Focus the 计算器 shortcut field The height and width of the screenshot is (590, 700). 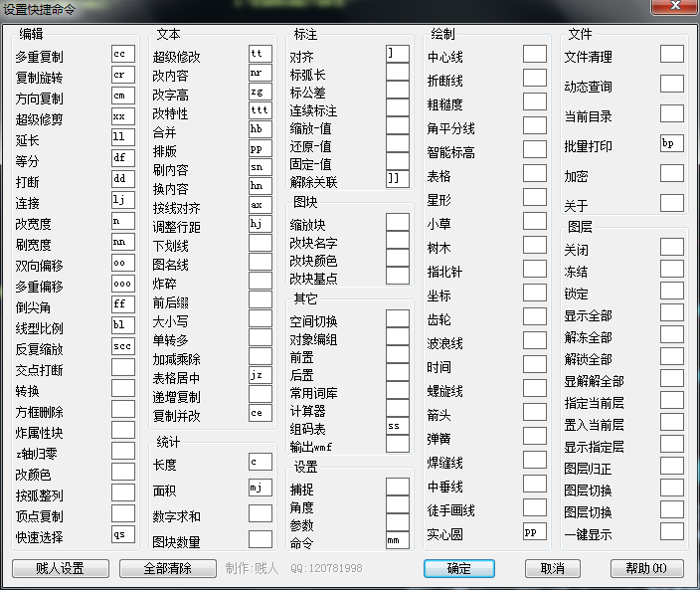[x=398, y=408]
